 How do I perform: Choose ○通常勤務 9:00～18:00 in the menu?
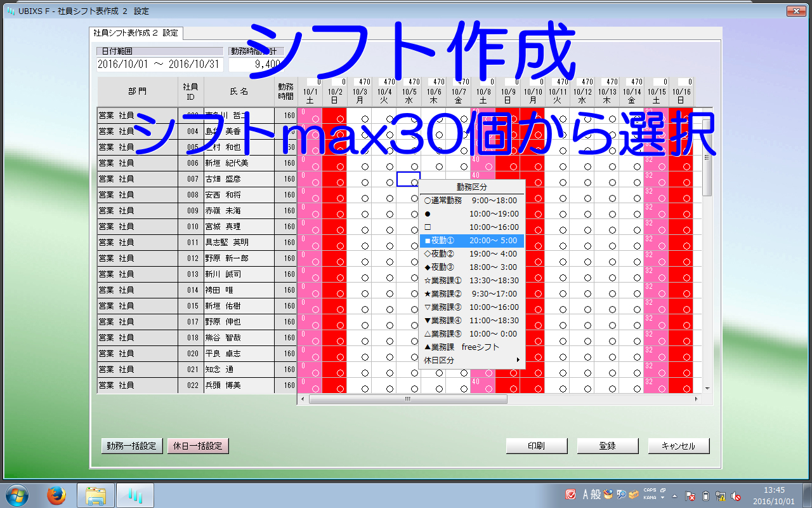point(472,201)
